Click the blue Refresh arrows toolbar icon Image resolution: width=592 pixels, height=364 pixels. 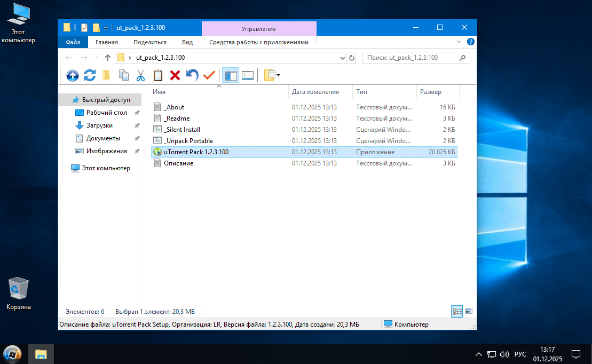90,76
